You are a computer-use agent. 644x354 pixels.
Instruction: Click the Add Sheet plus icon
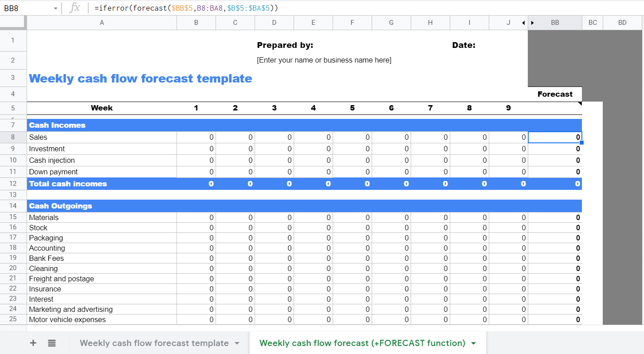33,343
